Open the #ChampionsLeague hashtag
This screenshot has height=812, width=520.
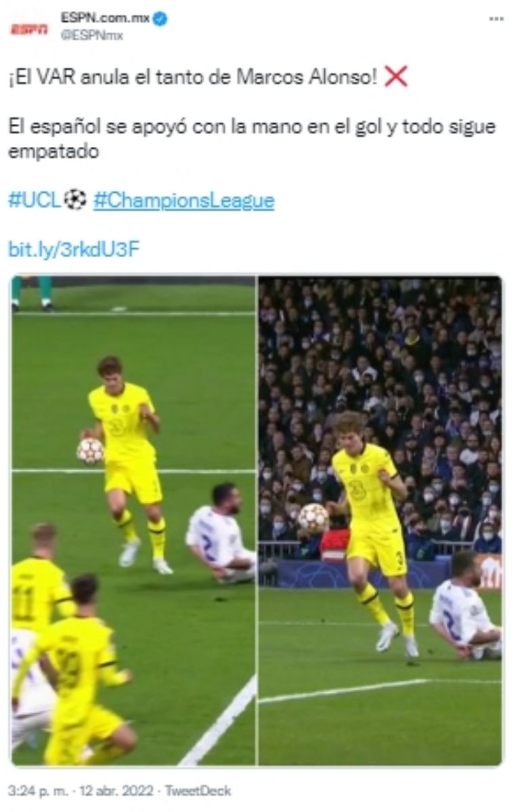click(183, 201)
